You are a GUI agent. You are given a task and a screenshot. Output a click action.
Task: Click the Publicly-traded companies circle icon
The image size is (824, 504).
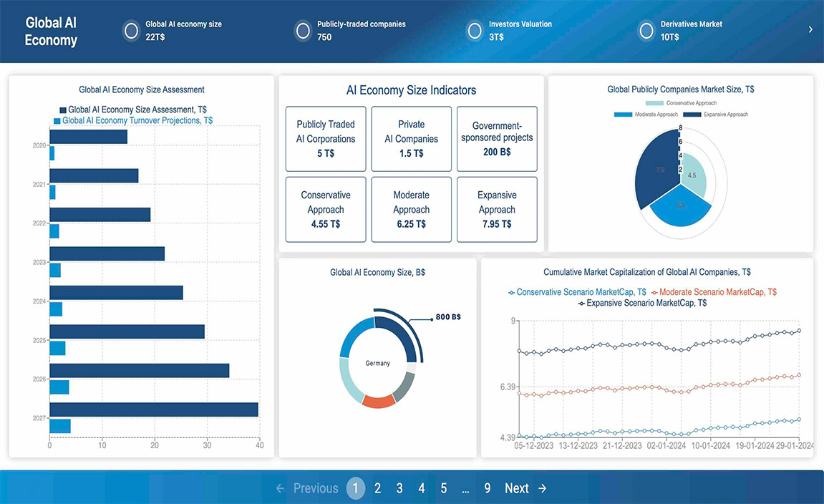[x=303, y=31]
